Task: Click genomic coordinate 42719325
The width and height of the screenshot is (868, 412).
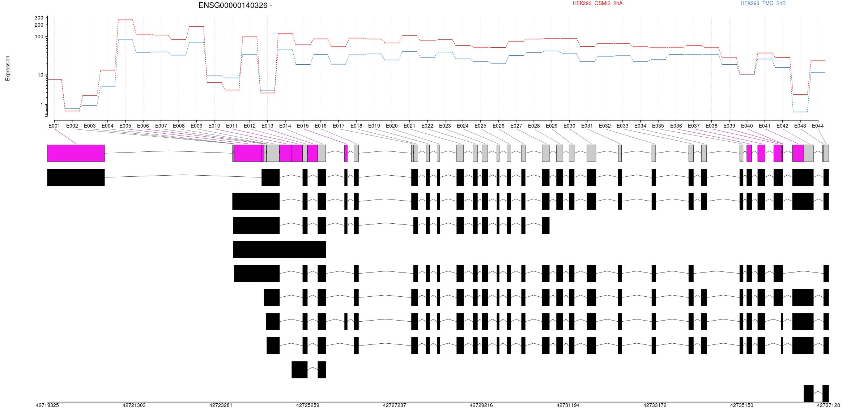Action: point(47,405)
